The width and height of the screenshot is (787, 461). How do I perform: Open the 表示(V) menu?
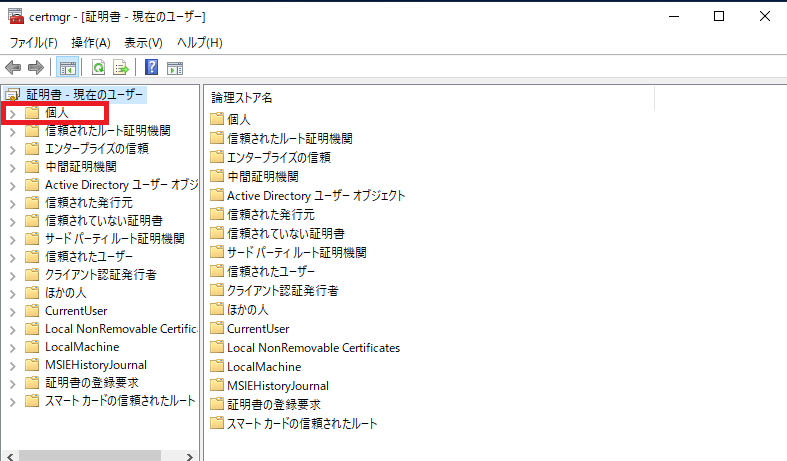coord(144,43)
